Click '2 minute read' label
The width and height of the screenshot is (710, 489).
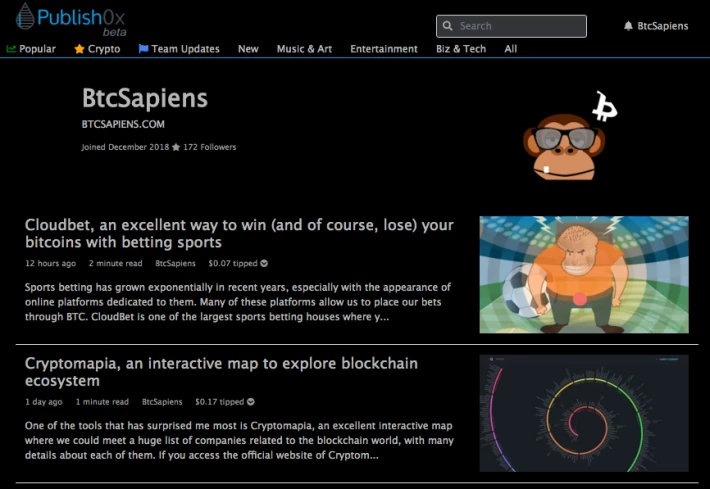[115, 263]
